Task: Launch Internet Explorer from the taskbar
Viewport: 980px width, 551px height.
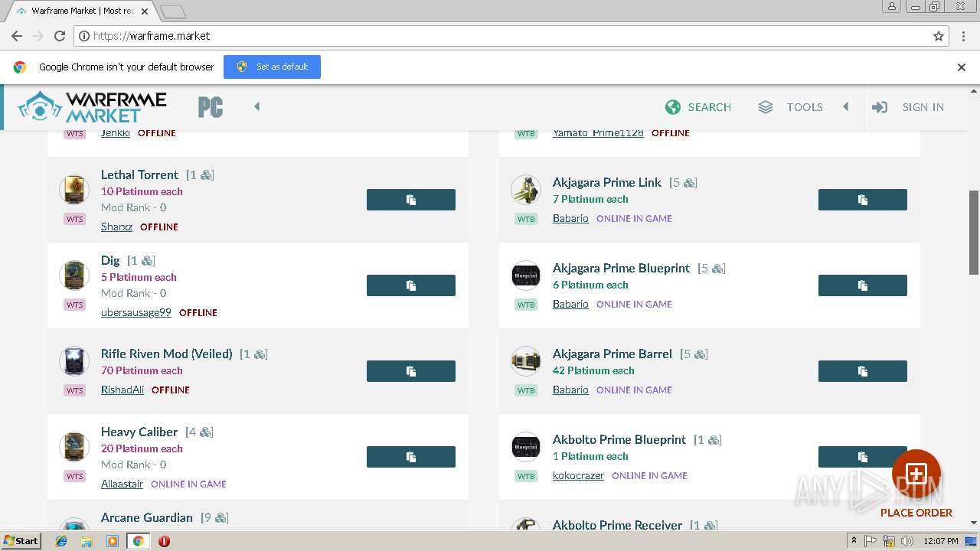Action: tap(62, 541)
